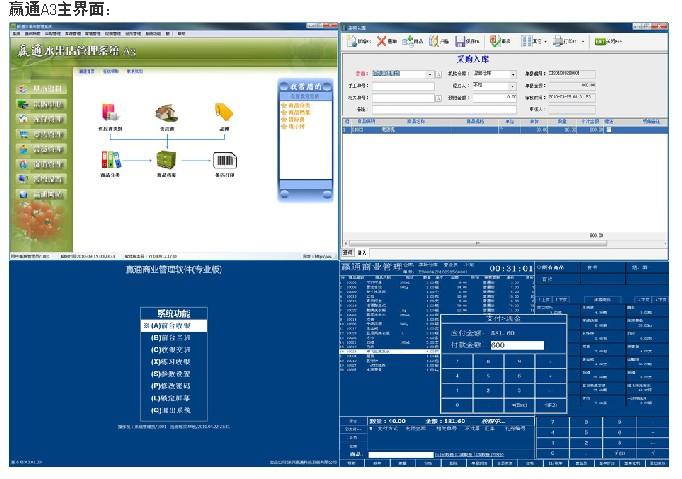Click the edit pencil icon in purchase toolbar

pos(434,41)
